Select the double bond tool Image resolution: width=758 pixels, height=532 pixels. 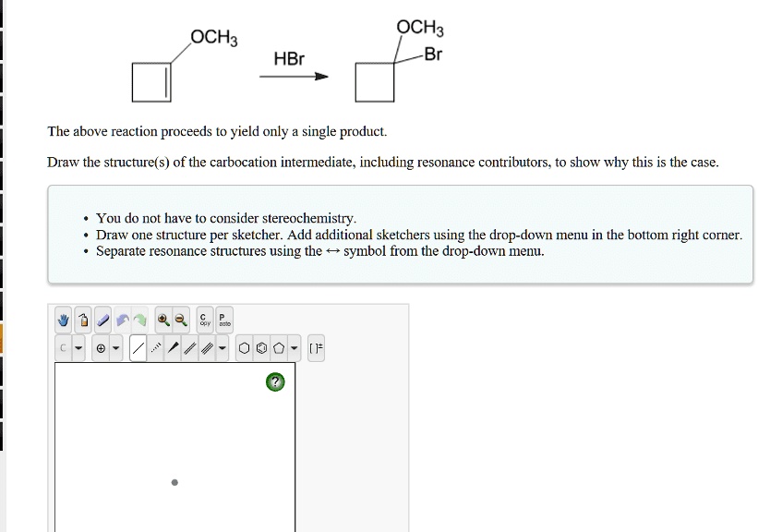(191, 347)
